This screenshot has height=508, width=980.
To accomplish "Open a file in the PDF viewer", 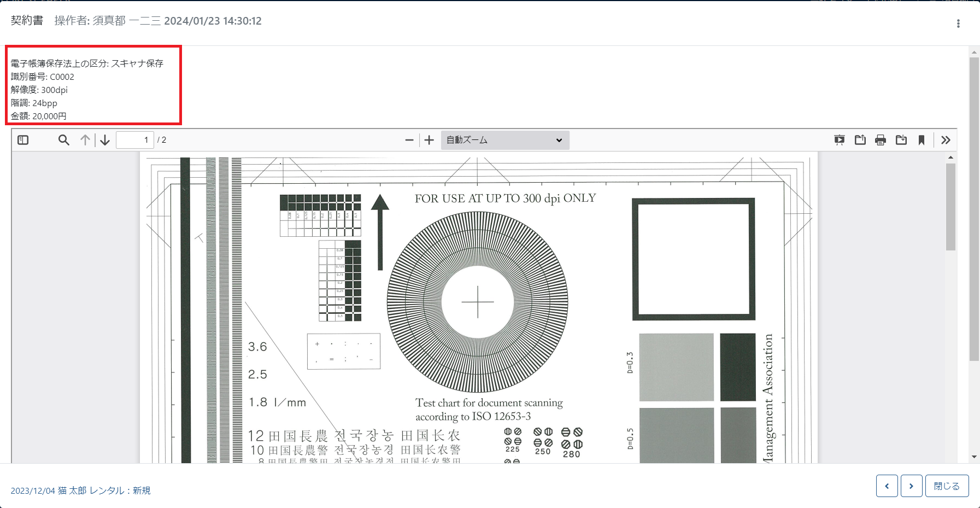I will [860, 140].
